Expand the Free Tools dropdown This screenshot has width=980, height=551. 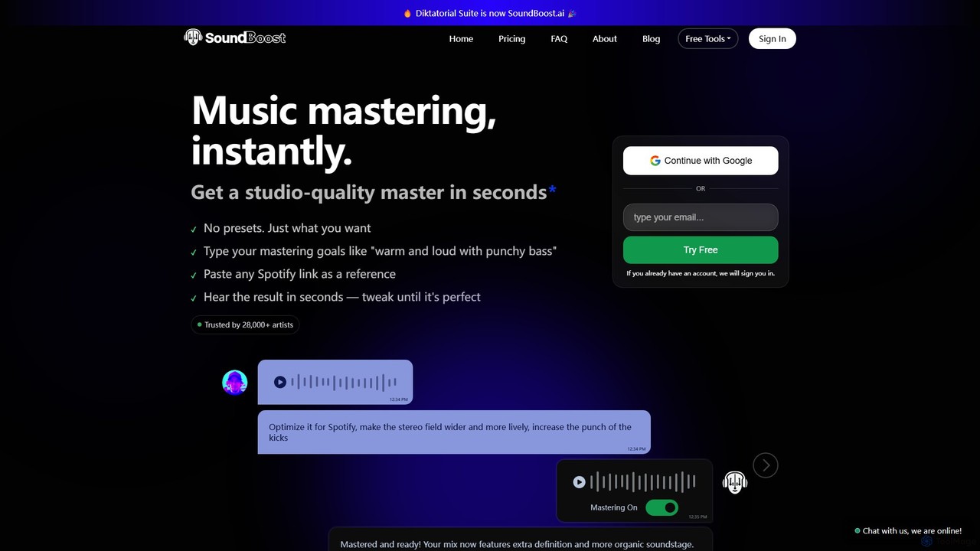point(707,39)
